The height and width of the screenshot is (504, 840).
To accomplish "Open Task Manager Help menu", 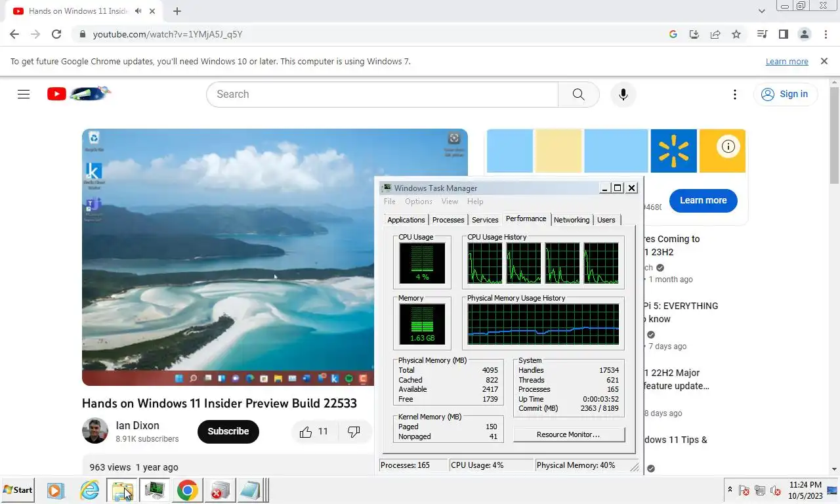I will tap(475, 201).
